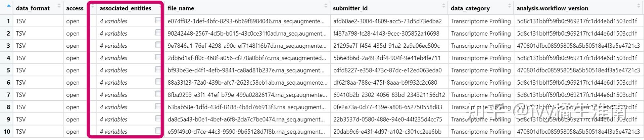
Task: Open the nested data icon in row 7
Action: click(158, 94)
